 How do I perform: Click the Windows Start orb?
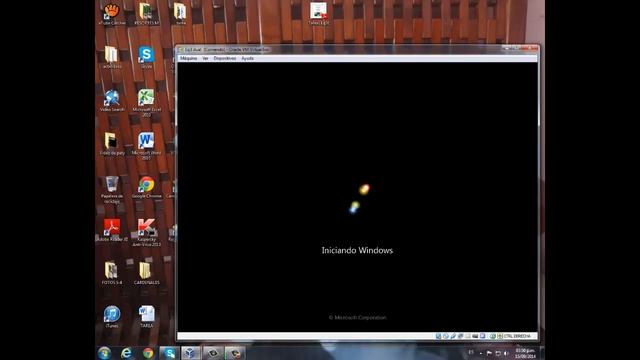[104, 353]
